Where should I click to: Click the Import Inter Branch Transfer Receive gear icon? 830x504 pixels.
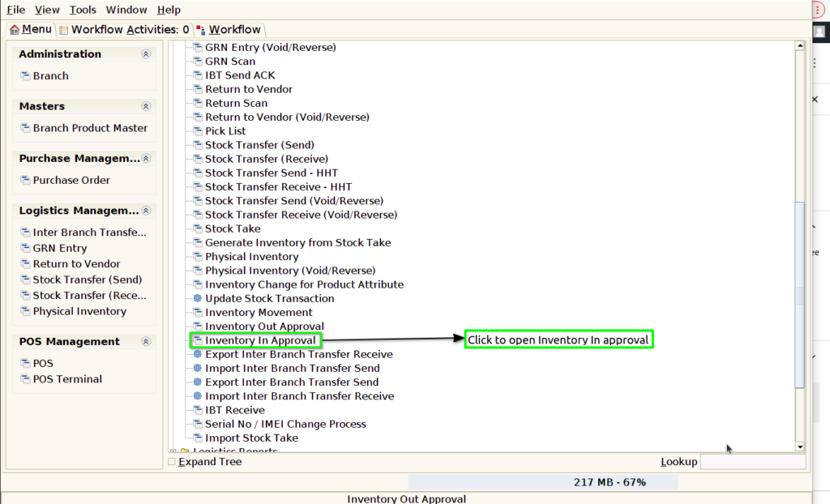pyautogui.click(x=198, y=395)
